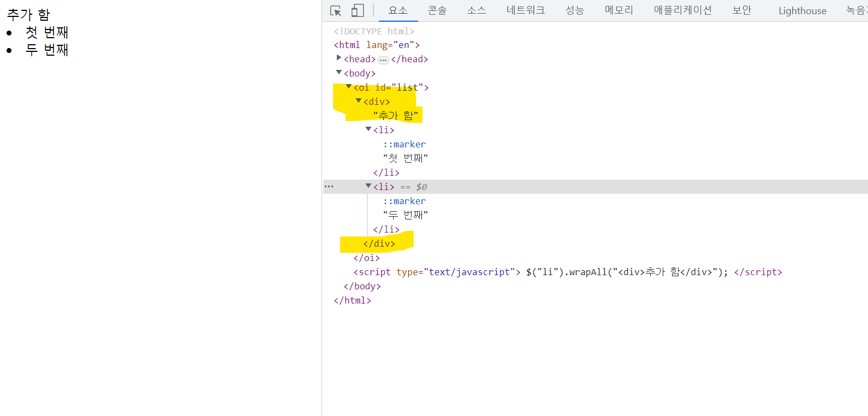The image size is (868, 416).
Task: Open the 요소 tab
Action: [x=398, y=10]
